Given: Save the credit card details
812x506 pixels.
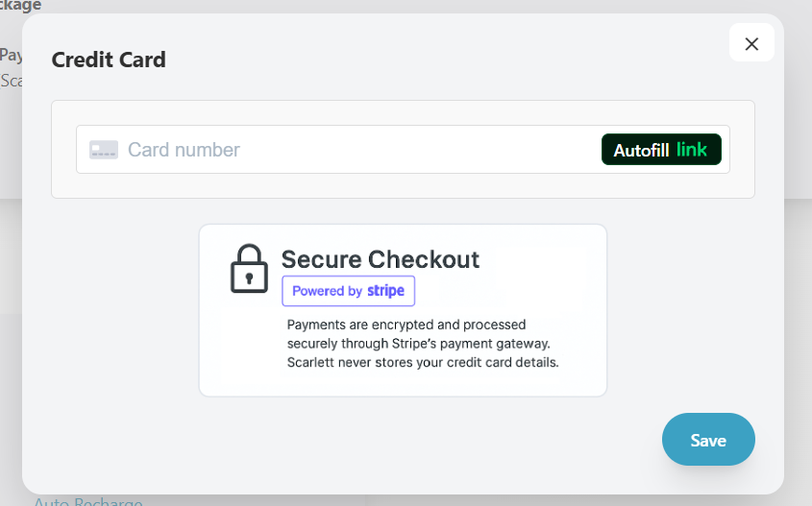Looking at the screenshot, I should [x=708, y=440].
